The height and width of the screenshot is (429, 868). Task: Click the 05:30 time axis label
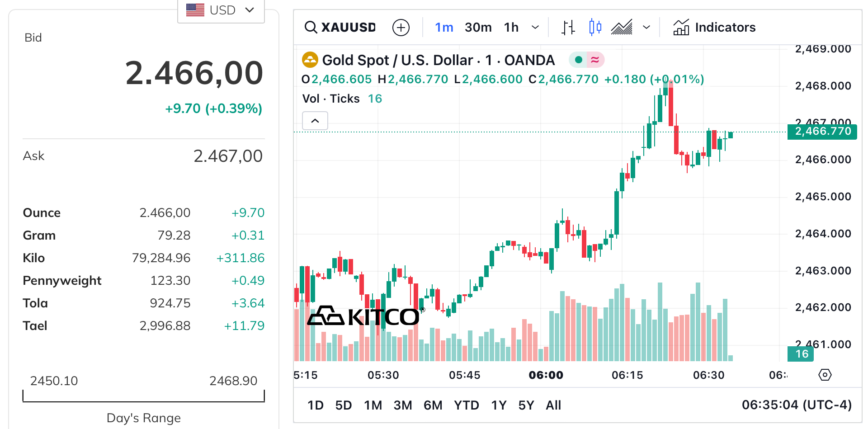[x=383, y=375]
